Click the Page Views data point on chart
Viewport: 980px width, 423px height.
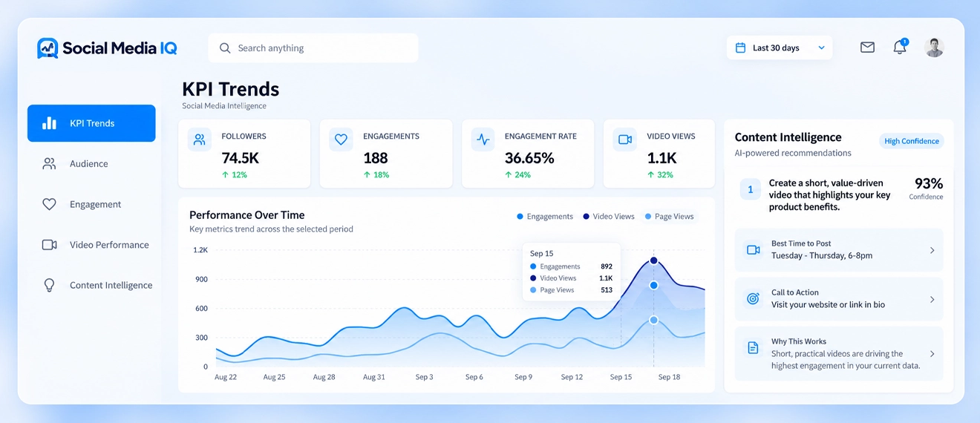[653, 320]
